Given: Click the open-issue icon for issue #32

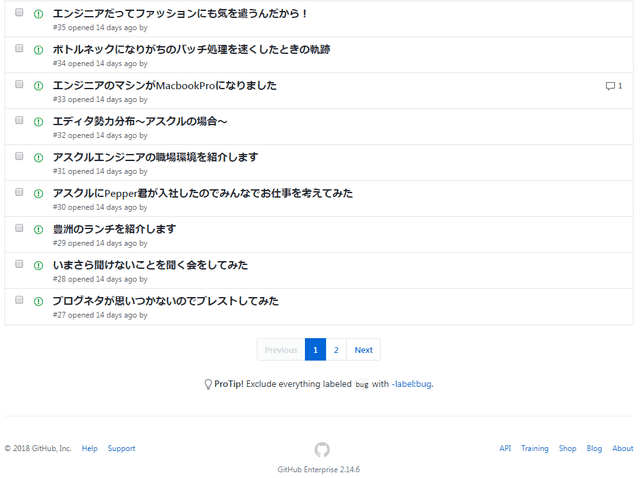Looking at the screenshot, I should click(38, 122).
